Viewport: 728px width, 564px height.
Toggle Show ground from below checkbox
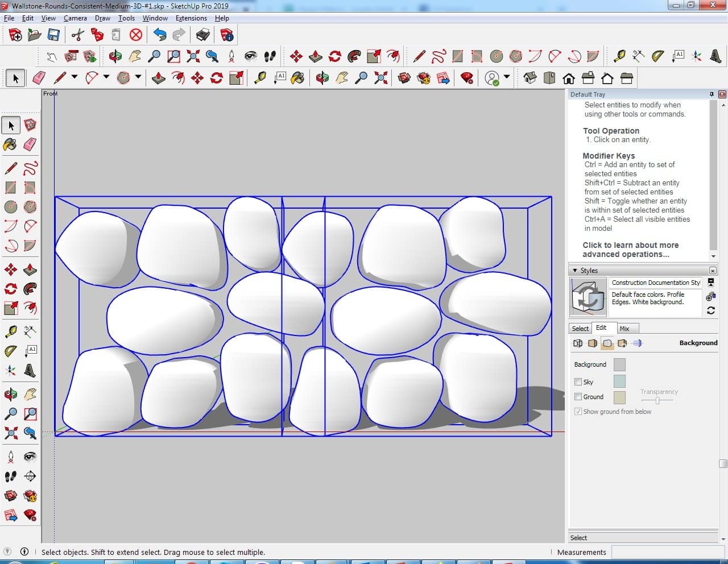point(578,412)
